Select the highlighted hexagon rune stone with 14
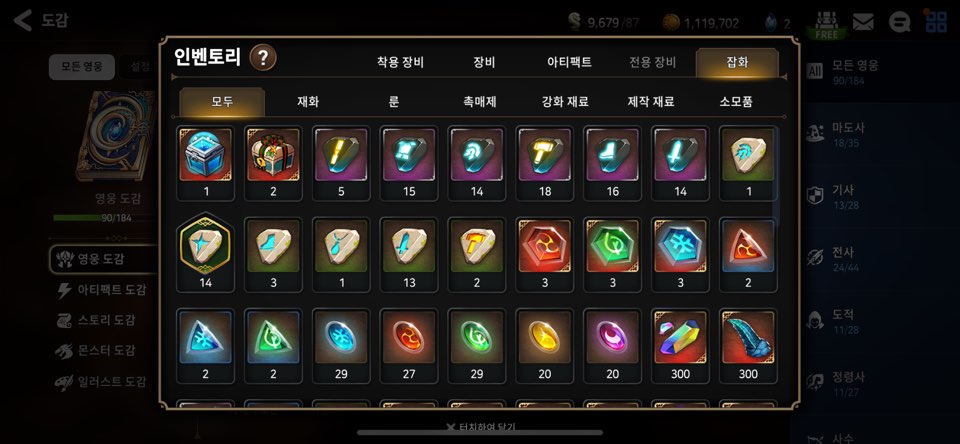This screenshot has height=444, width=960. 206,253
